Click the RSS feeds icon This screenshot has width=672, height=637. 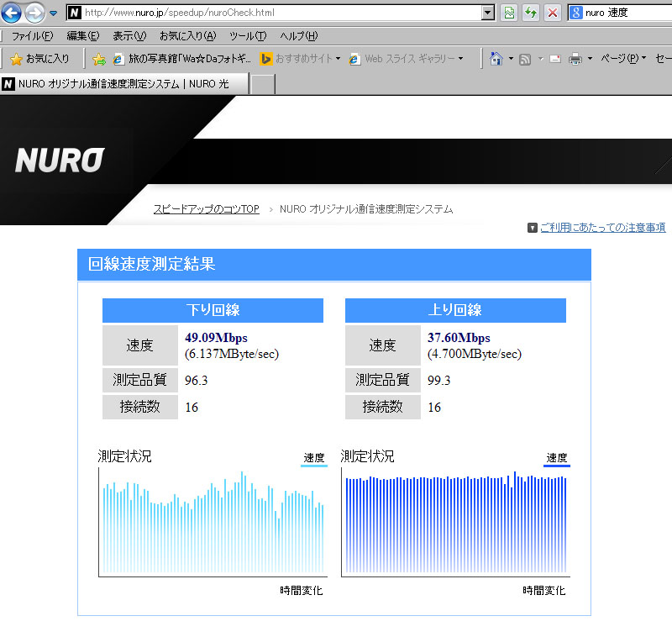pos(525,59)
